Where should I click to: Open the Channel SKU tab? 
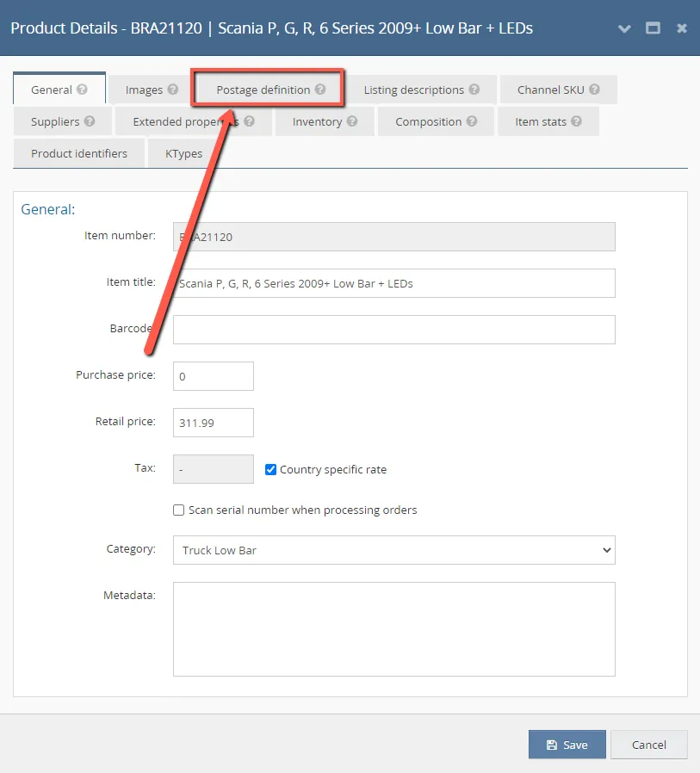coord(558,90)
